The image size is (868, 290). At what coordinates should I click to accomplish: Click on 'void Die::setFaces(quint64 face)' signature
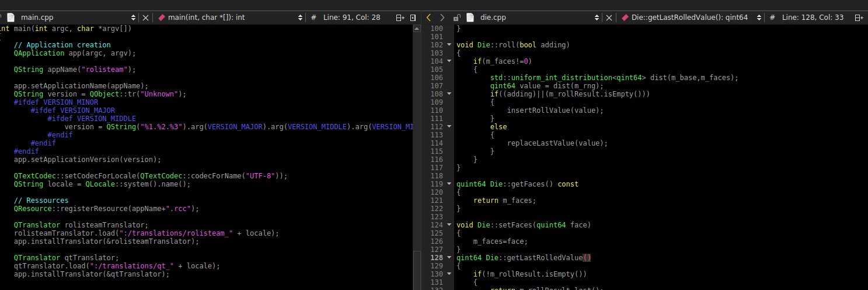click(x=524, y=225)
